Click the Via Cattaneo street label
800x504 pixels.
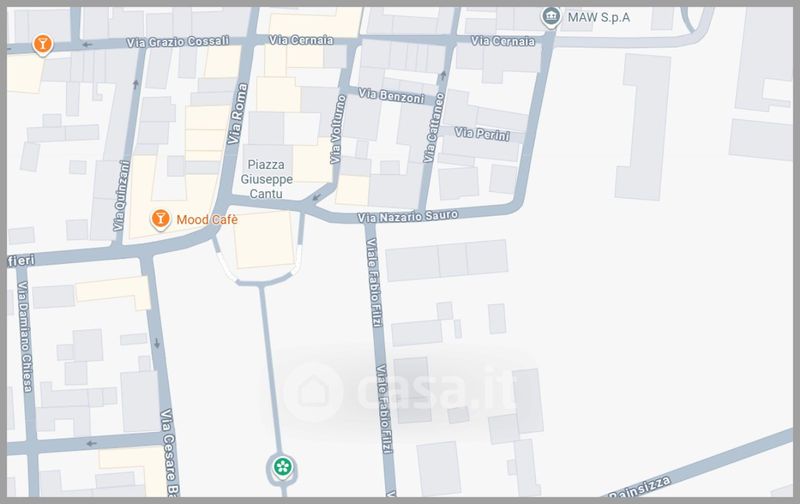click(434, 128)
